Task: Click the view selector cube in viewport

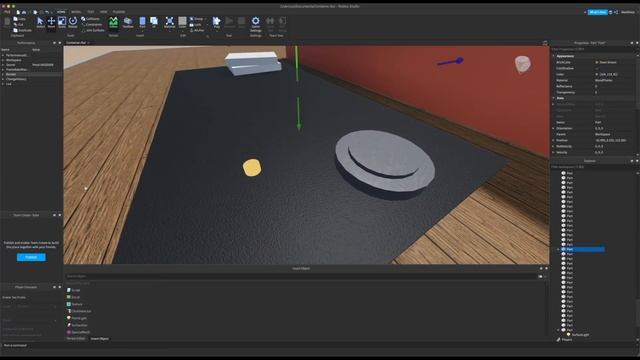Action: tap(522, 64)
